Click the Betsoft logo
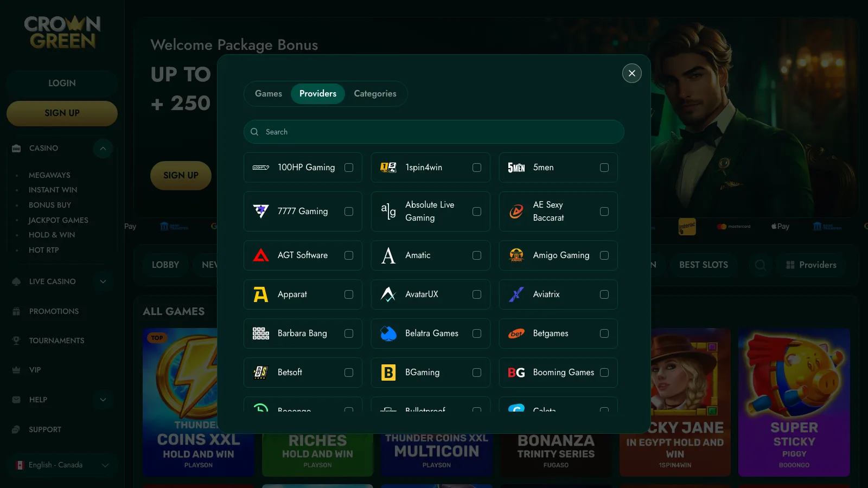Viewport: 868px width, 488px height. 261,373
